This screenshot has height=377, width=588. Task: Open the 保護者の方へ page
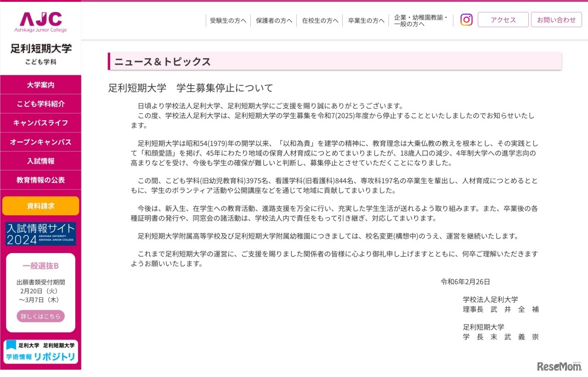pyautogui.click(x=274, y=20)
